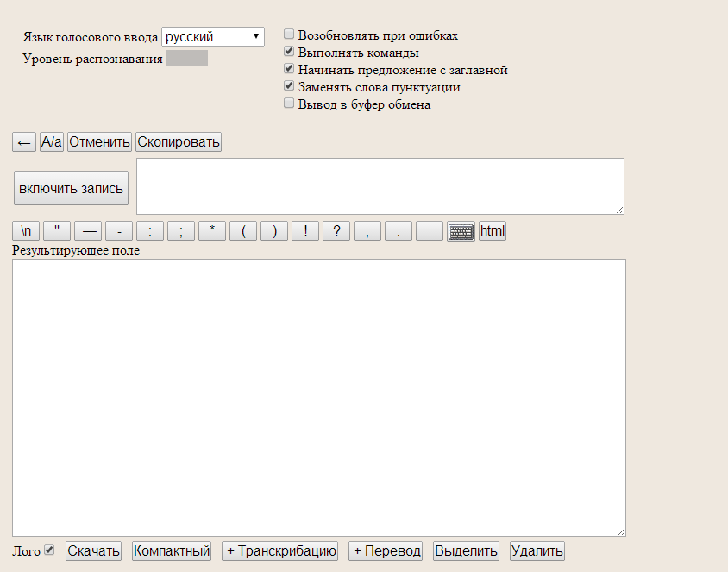Insert a hyphen symbol
728x572 pixels.
(x=119, y=231)
